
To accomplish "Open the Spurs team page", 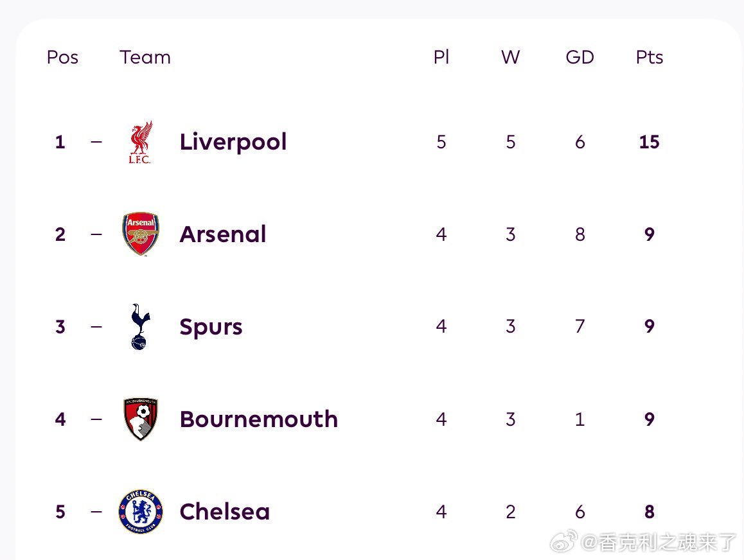I will pos(211,327).
